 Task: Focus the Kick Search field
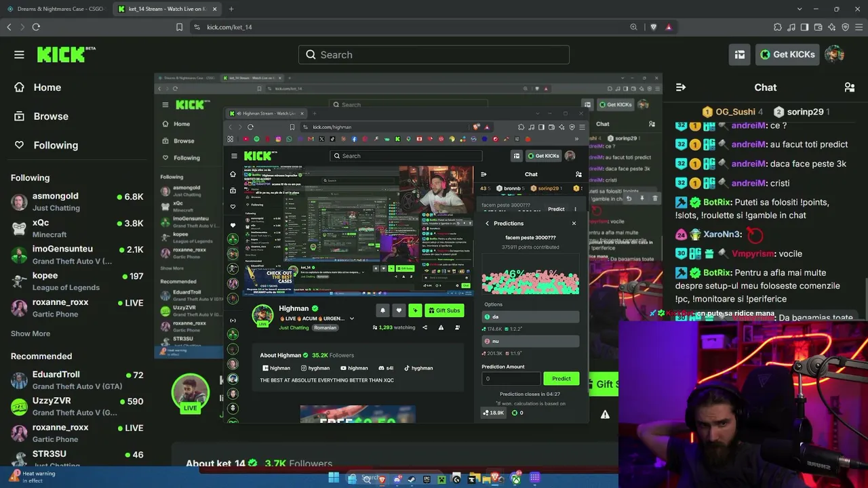(x=434, y=55)
